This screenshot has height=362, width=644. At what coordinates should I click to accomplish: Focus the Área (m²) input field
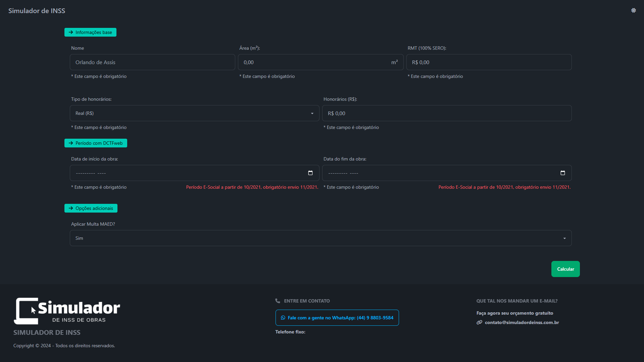[x=320, y=62]
